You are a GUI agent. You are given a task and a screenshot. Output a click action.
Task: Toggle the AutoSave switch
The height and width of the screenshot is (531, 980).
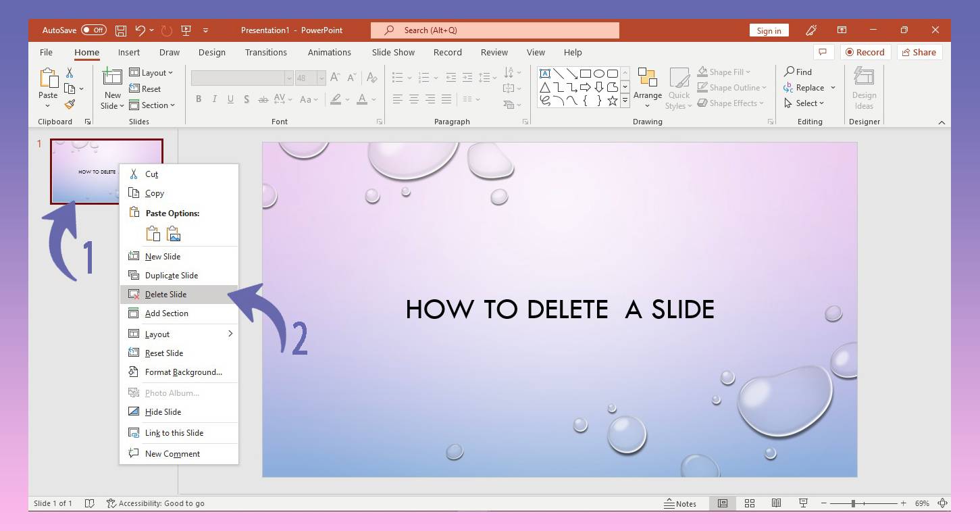pos(93,30)
